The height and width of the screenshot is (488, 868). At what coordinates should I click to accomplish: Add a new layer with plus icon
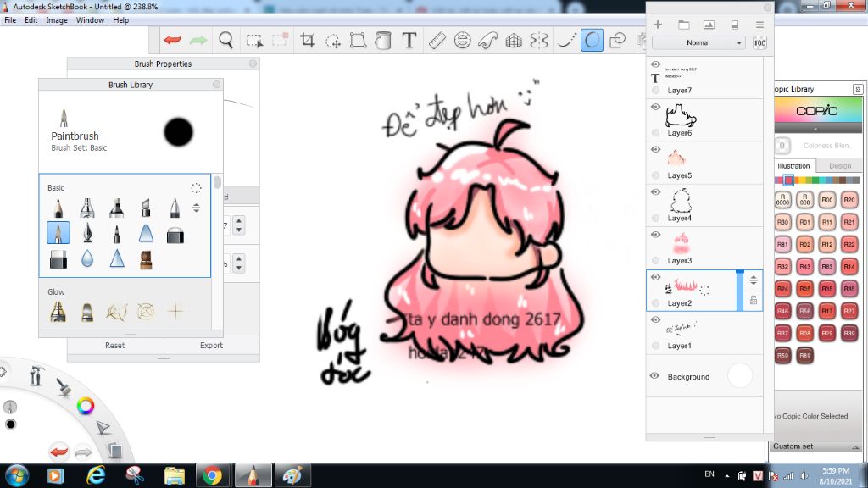click(x=658, y=25)
